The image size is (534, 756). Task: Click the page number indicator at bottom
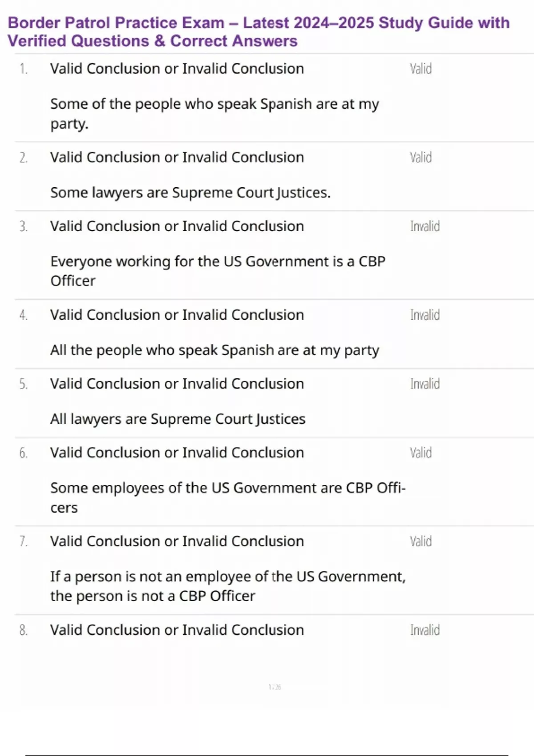pyautogui.click(x=275, y=687)
